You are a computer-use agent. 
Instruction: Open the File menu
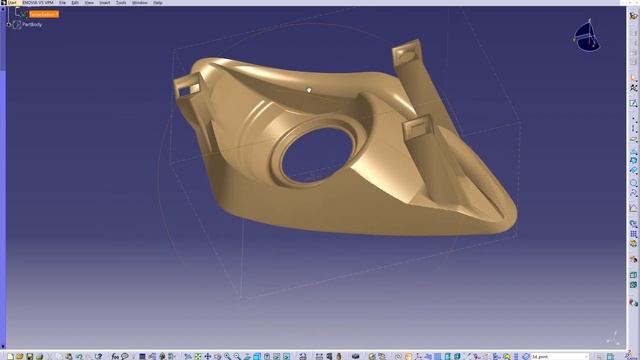pos(62,2)
